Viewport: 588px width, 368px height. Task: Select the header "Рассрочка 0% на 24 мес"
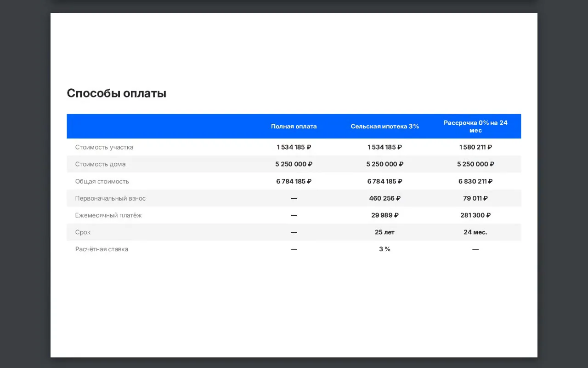pos(475,126)
